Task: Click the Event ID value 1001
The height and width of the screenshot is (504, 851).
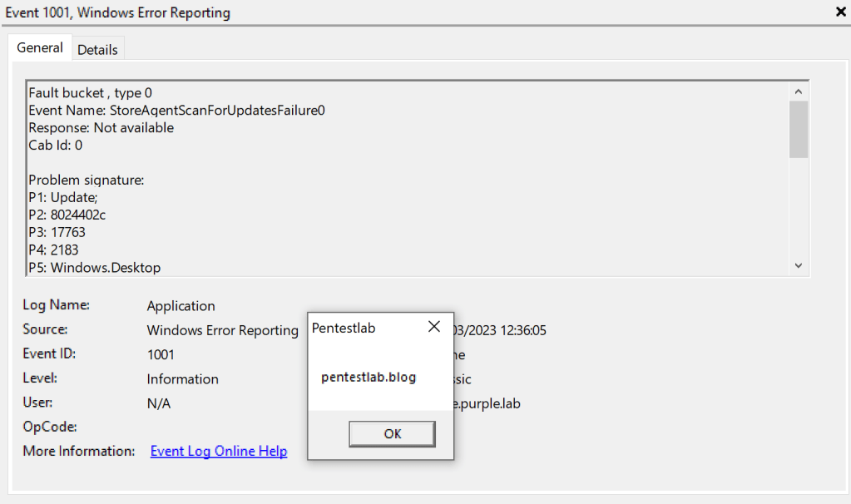Action: (161, 354)
